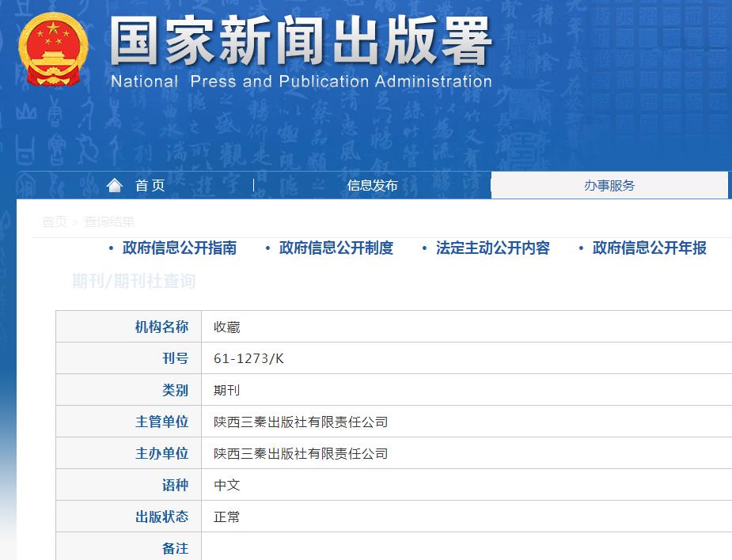This screenshot has width=732, height=560.
Task: Open the 法定主动公开内容 link
Action: 492,248
